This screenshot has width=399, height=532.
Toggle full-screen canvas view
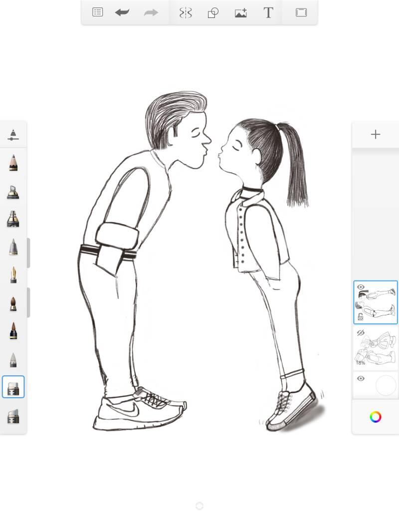click(x=301, y=12)
